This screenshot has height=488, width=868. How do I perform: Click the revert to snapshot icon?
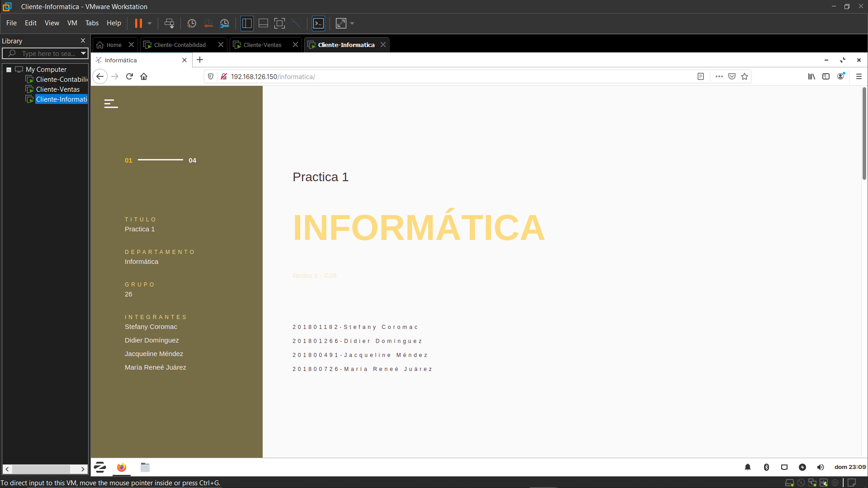click(208, 23)
